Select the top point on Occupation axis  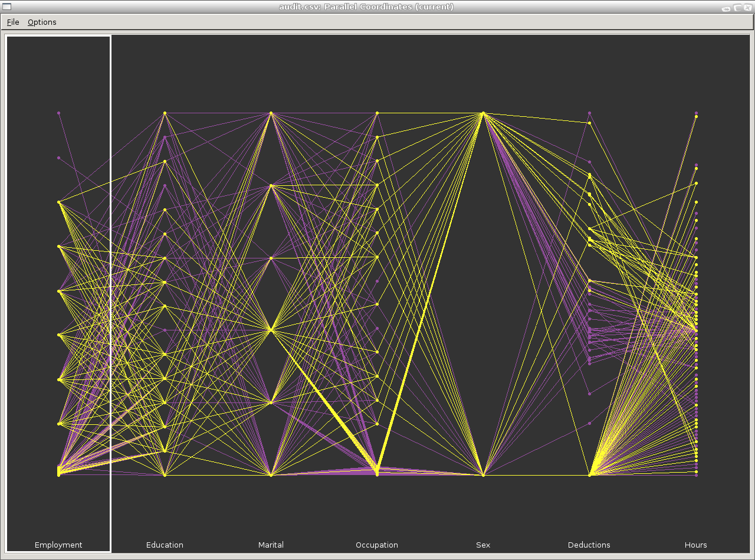point(377,113)
